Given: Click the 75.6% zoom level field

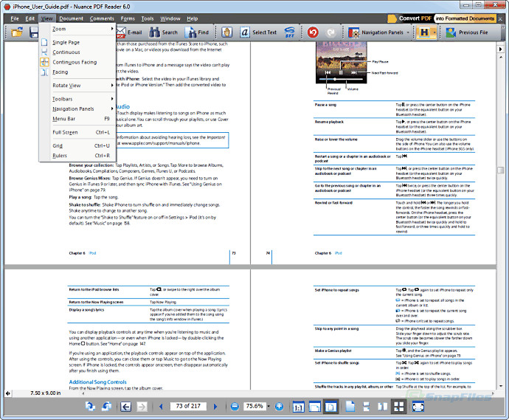Looking at the screenshot, I should 254,406.
